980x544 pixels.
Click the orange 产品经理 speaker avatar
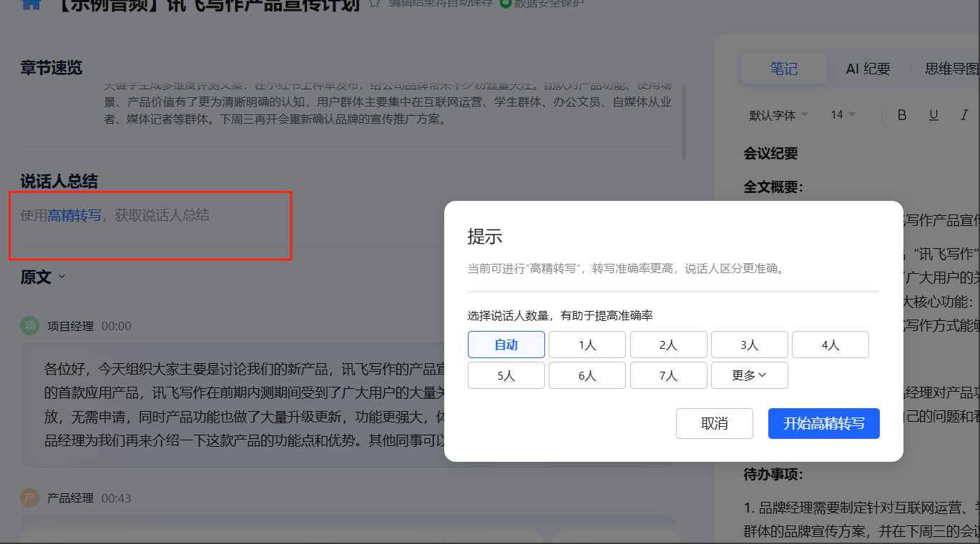point(30,498)
